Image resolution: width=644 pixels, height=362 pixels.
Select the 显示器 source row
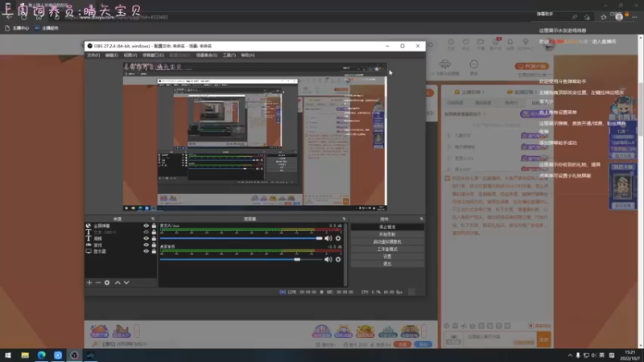click(x=122, y=251)
